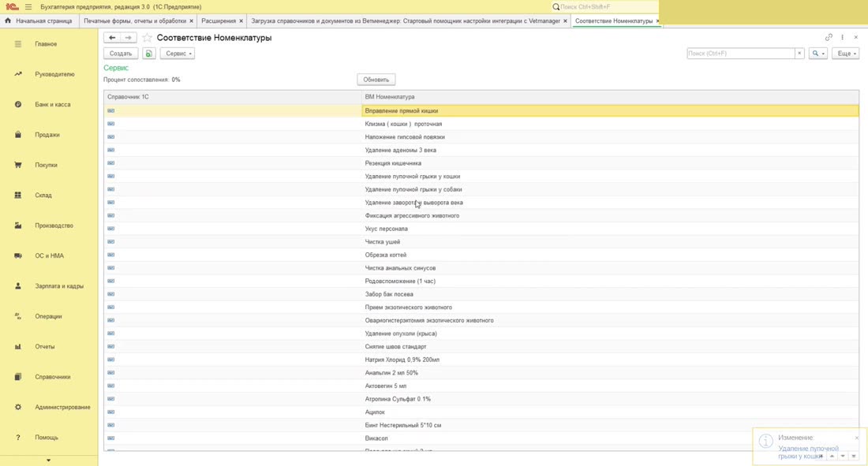Go back with the left arrow button
The height and width of the screenshot is (466, 868).
tap(112, 38)
